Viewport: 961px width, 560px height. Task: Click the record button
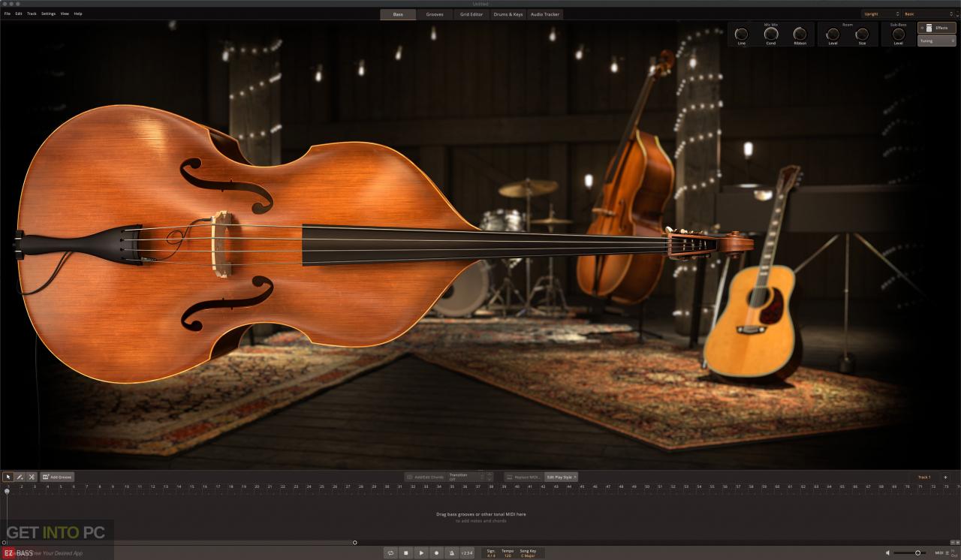coord(436,552)
